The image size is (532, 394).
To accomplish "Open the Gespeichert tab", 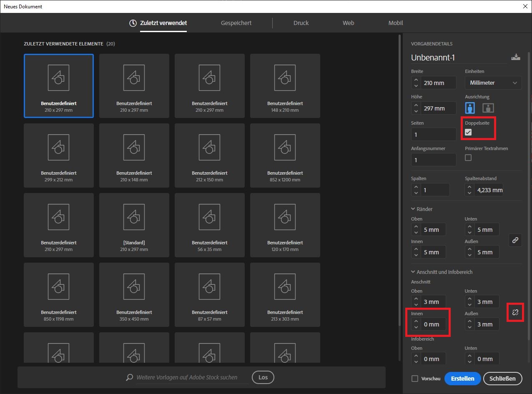I will 236,23.
